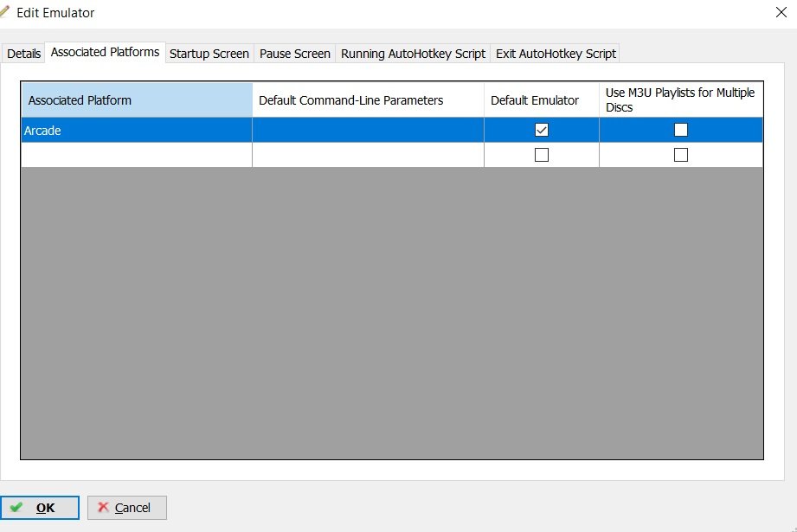Click empty row's Associated Platform cell
The width and height of the screenshot is (797, 532).
[x=137, y=155]
